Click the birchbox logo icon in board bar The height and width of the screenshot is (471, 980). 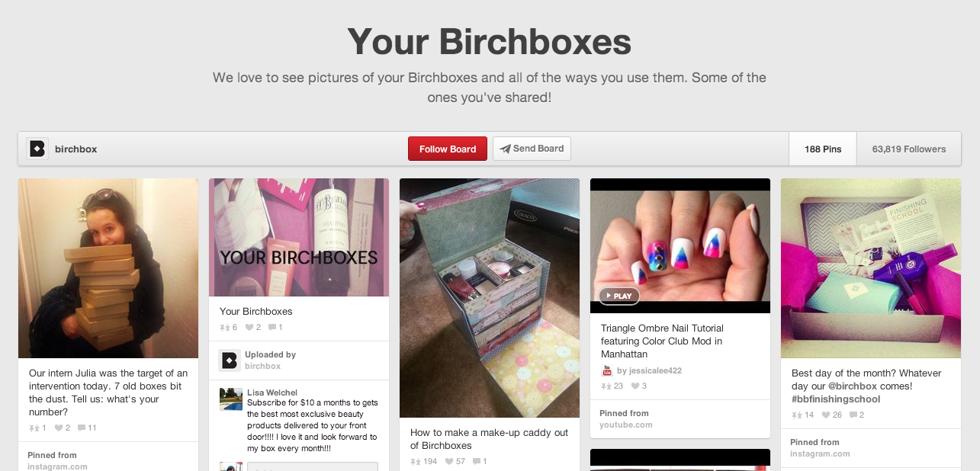tap(37, 149)
